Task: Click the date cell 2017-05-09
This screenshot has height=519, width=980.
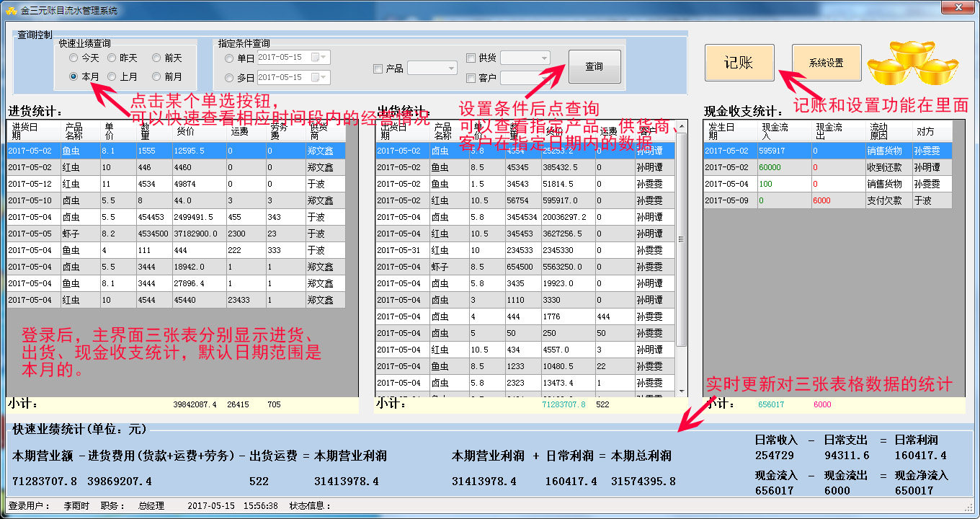Action: click(x=731, y=200)
